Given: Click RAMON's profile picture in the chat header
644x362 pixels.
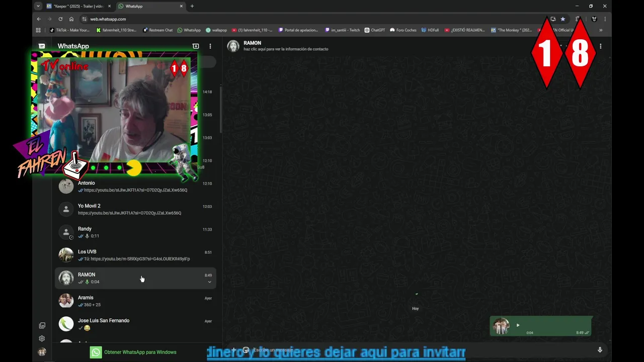Looking at the screenshot, I should tap(233, 46).
